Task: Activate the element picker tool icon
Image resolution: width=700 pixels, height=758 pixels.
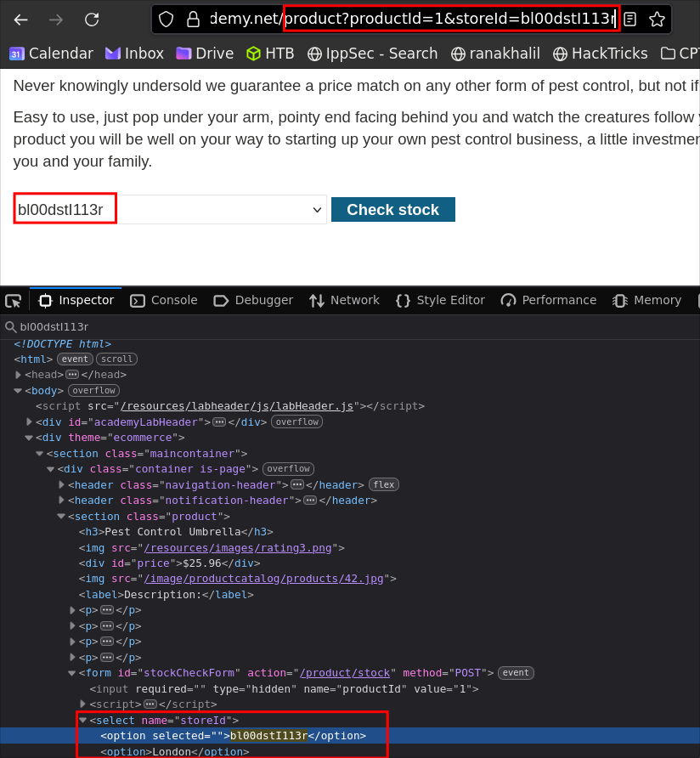Action: [x=14, y=301]
